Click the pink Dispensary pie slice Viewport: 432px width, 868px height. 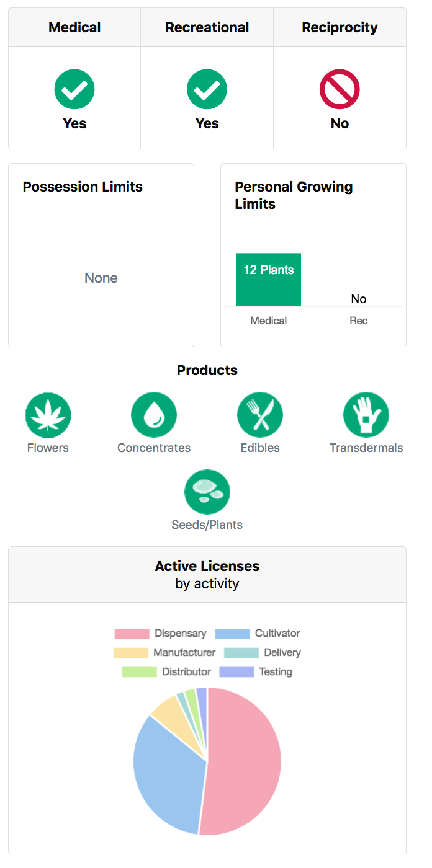coord(245,763)
